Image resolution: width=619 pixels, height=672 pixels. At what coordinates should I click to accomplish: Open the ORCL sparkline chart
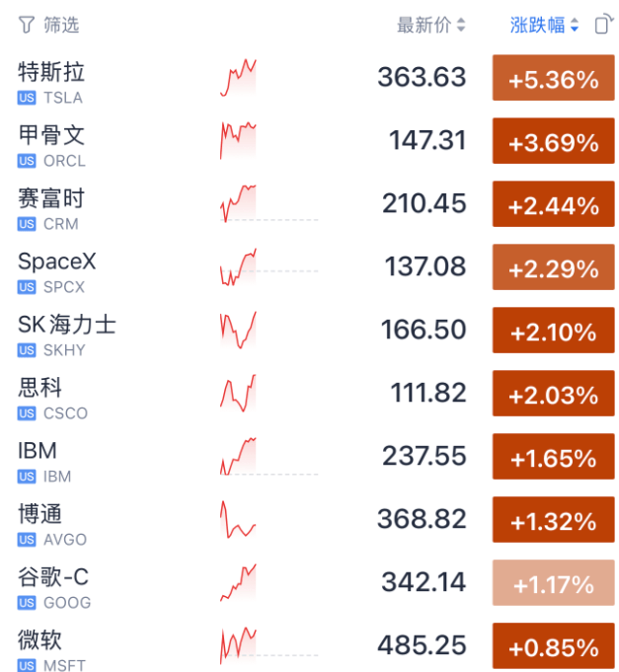(238, 140)
